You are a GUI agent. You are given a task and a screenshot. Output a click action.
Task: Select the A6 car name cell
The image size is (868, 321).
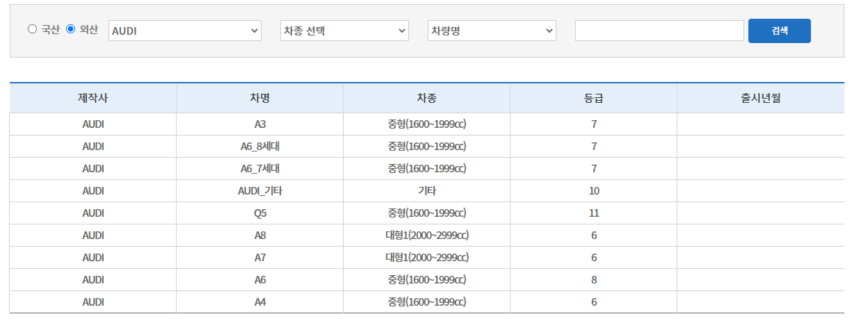tap(259, 280)
